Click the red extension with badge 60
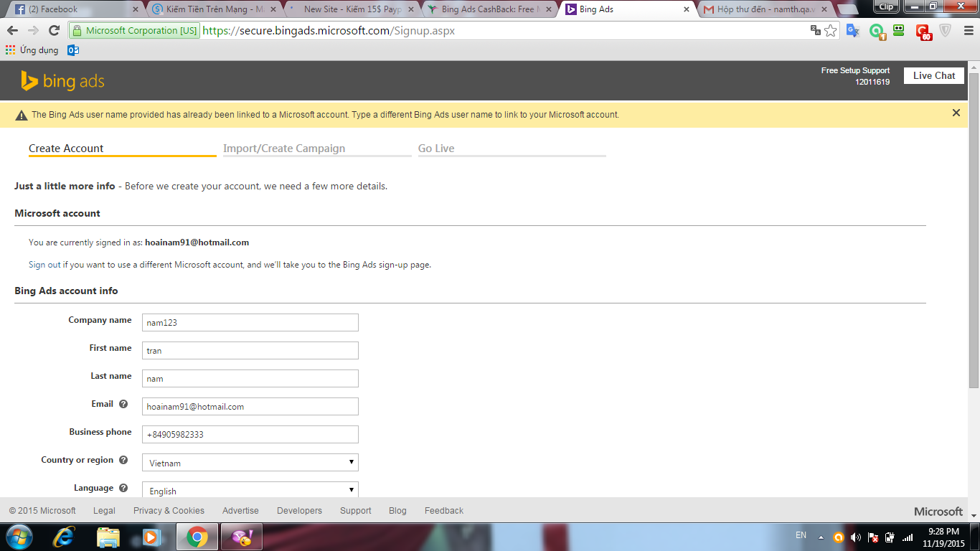 pyautogui.click(x=923, y=32)
